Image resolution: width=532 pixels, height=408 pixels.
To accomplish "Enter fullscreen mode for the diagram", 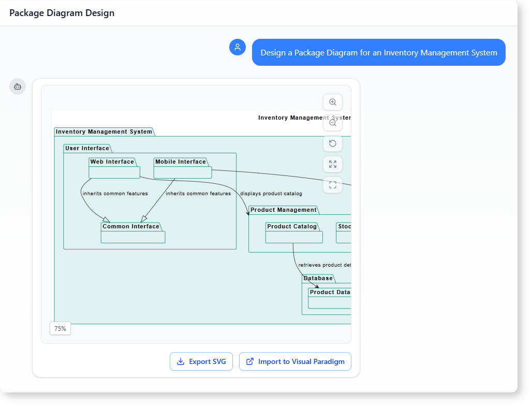I will click(x=333, y=184).
